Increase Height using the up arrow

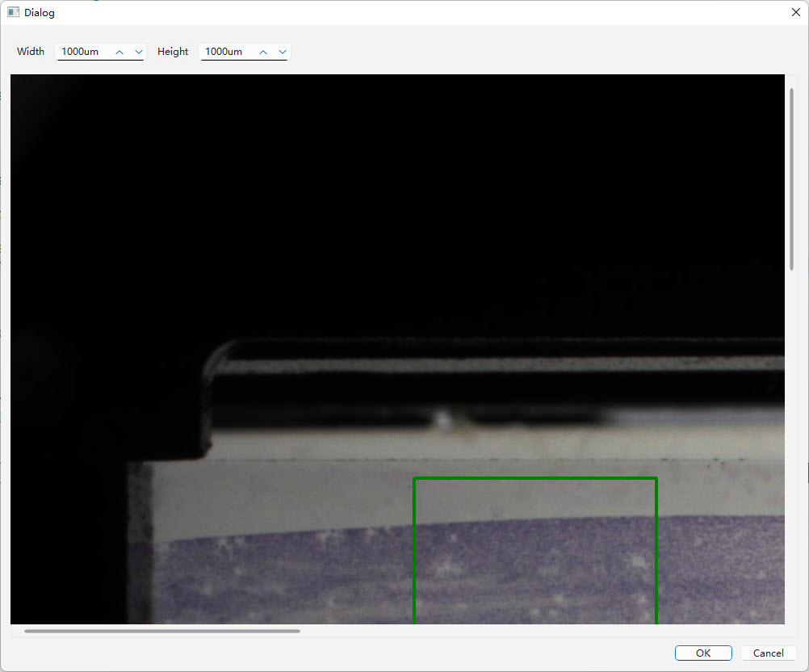pyautogui.click(x=263, y=52)
